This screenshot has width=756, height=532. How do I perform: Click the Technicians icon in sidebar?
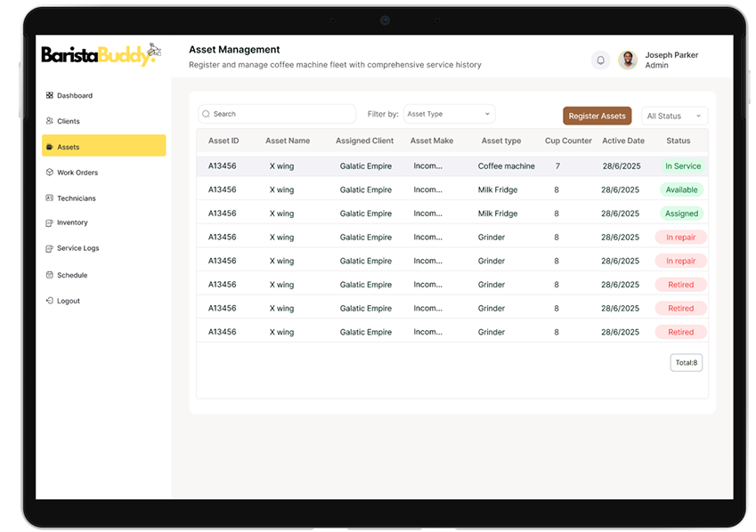[50, 198]
